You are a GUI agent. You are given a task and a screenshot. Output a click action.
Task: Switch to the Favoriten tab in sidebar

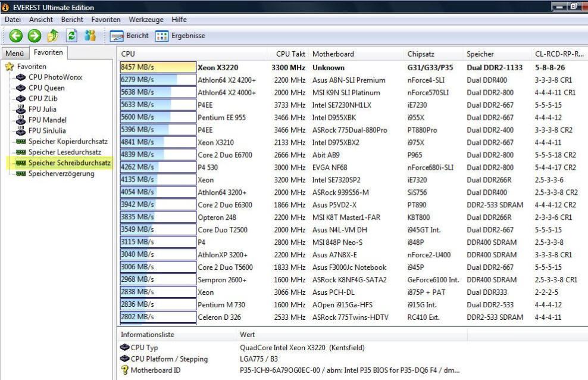(x=48, y=52)
